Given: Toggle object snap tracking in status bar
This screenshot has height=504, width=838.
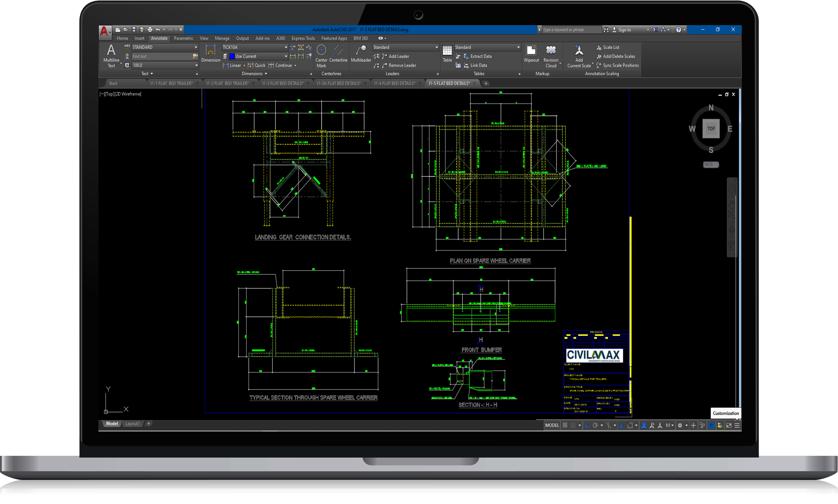Looking at the screenshot, I should (x=622, y=425).
